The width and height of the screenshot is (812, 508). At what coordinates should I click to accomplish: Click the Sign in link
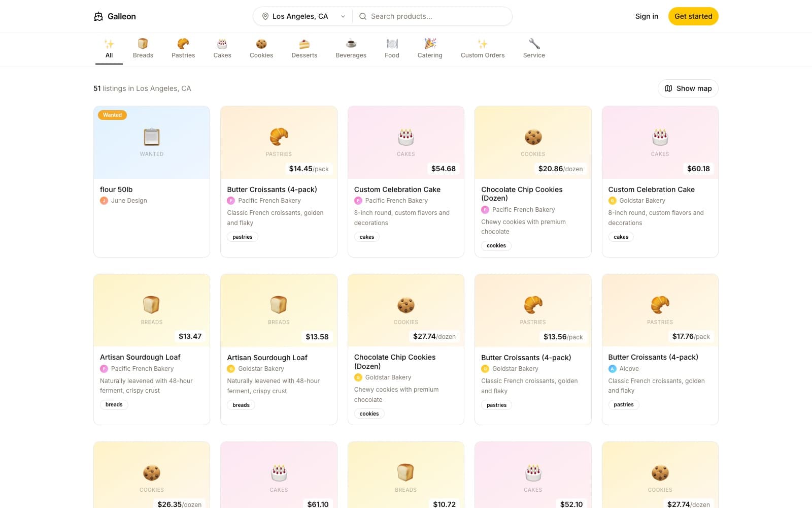tap(646, 16)
